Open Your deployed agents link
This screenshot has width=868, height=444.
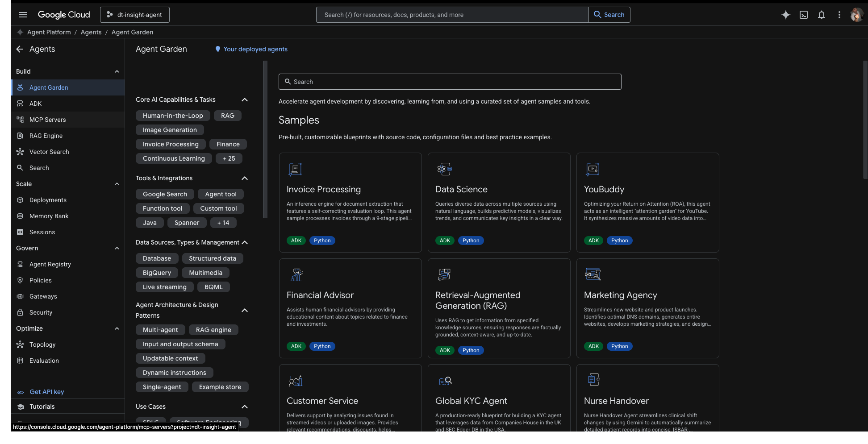[251, 49]
